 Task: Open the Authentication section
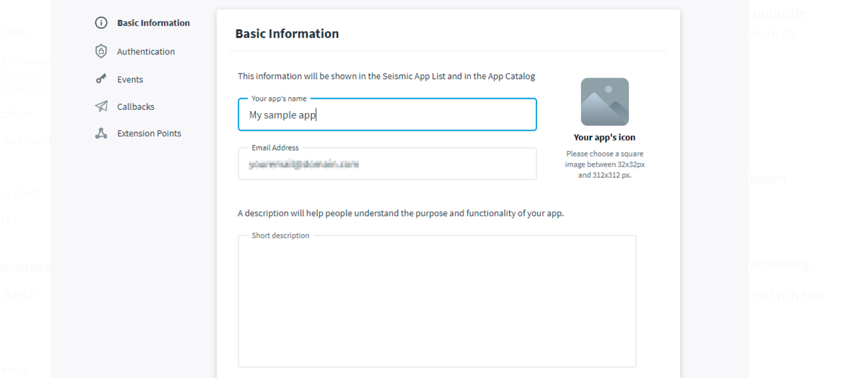click(x=146, y=52)
